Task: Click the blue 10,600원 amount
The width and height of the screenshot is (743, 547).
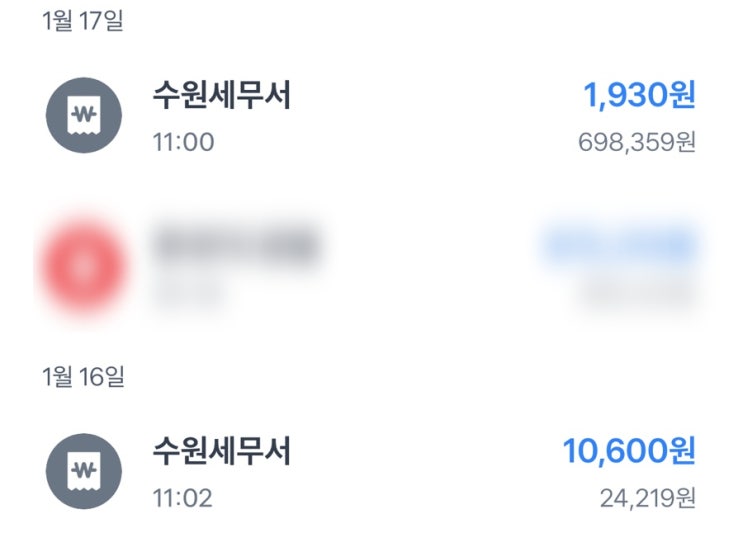Action: (x=629, y=452)
